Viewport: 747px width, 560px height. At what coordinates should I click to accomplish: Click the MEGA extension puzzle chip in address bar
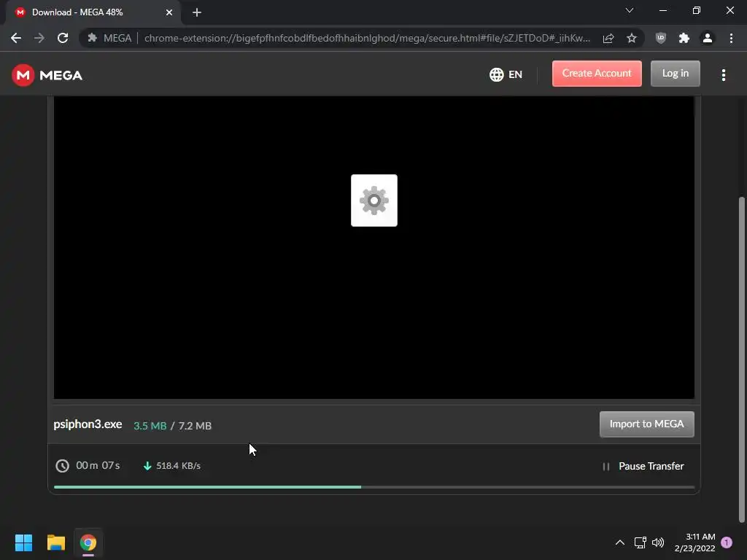pos(109,38)
